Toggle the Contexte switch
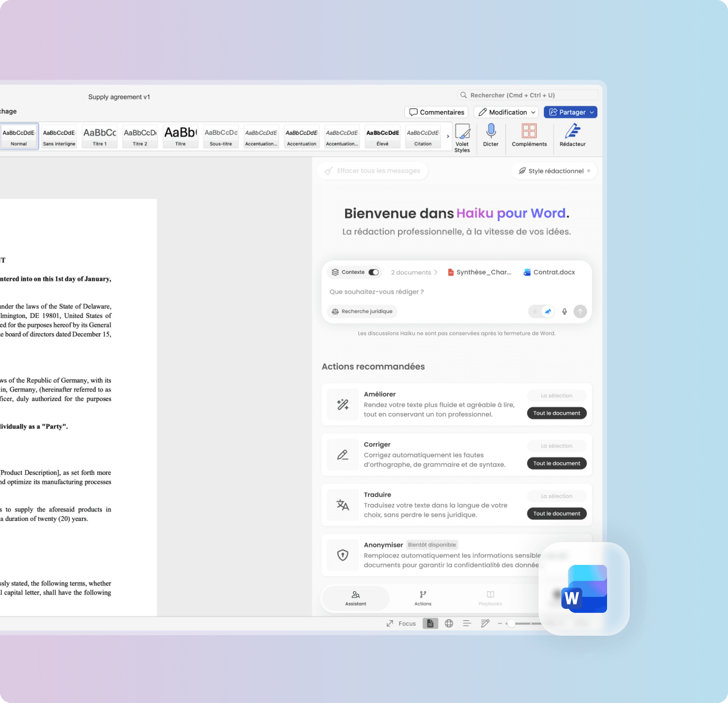728x703 pixels. coord(373,272)
